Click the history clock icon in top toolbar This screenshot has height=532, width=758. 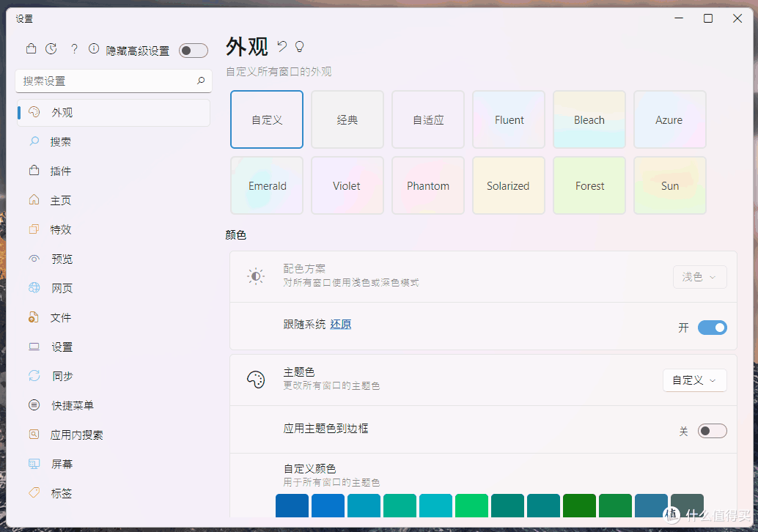click(51, 49)
